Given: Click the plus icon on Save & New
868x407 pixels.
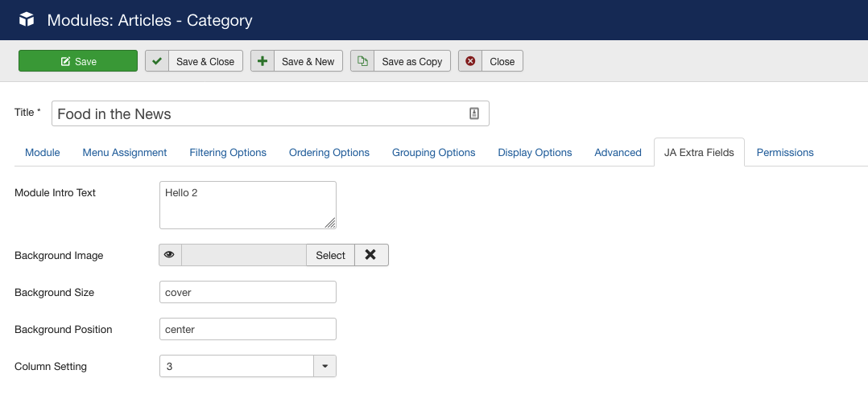Looking at the screenshot, I should [x=262, y=61].
